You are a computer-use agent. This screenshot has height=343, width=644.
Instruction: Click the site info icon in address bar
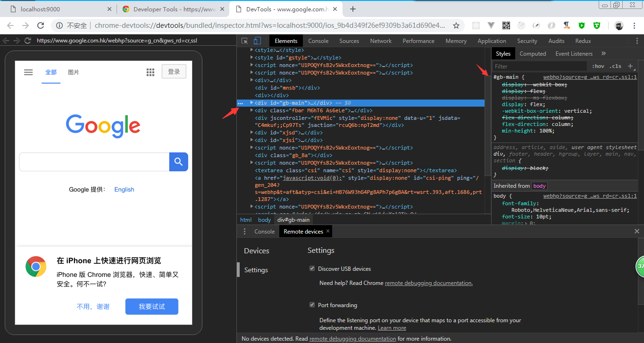59,25
